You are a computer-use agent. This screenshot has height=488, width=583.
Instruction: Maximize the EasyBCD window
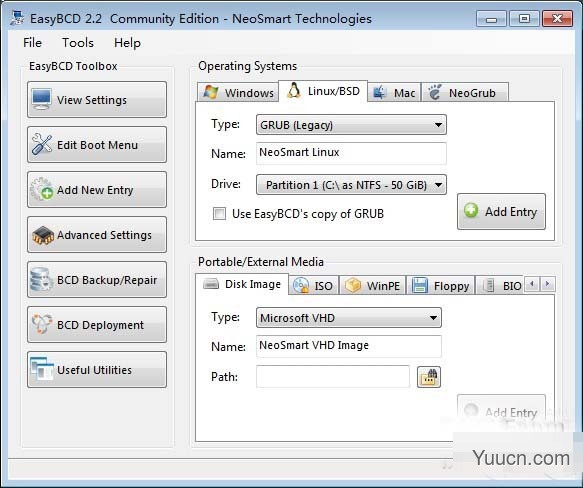pyautogui.click(x=524, y=18)
